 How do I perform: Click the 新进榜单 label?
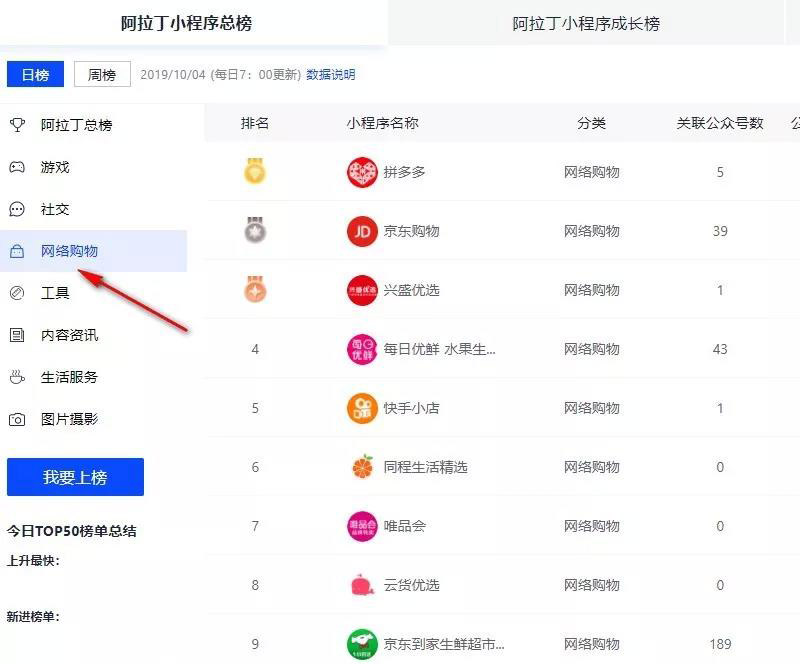tap(33, 617)
